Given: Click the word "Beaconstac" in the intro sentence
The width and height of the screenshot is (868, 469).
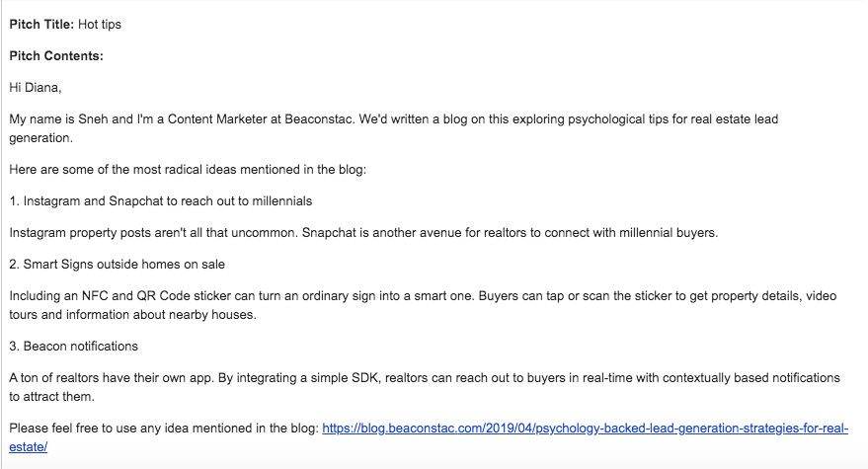Looking at the screenshot, I should tap(319, 119).
